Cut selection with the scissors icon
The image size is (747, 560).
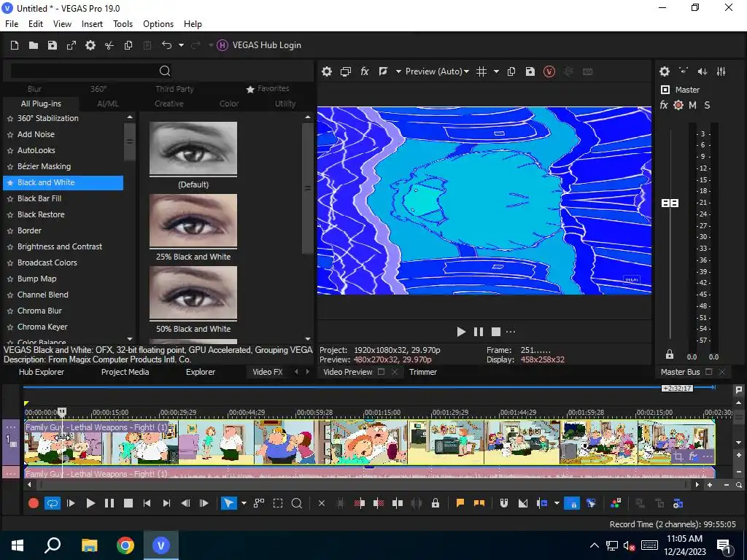109,45
